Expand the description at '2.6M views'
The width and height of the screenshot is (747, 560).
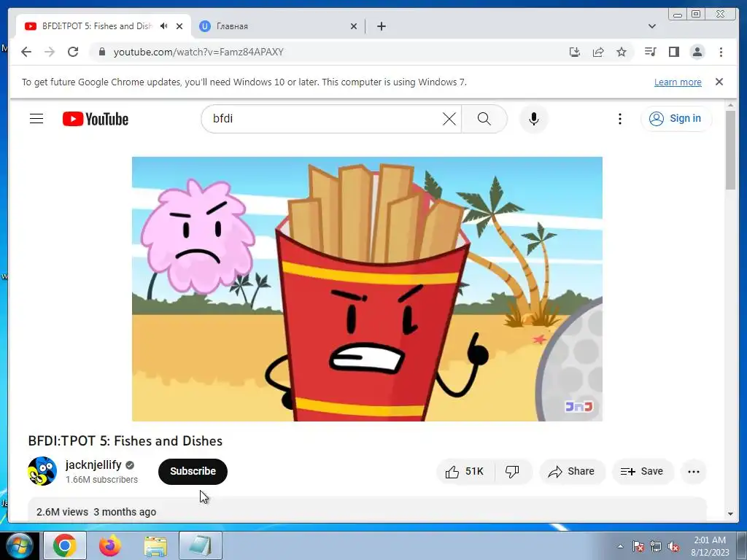pos(367,510)
